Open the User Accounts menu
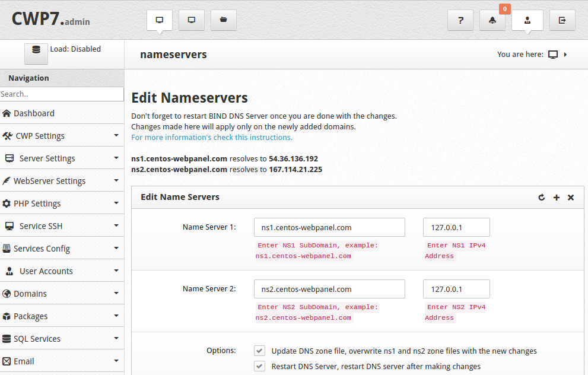This screenshot has width=588, height=375. pos(62,271)
